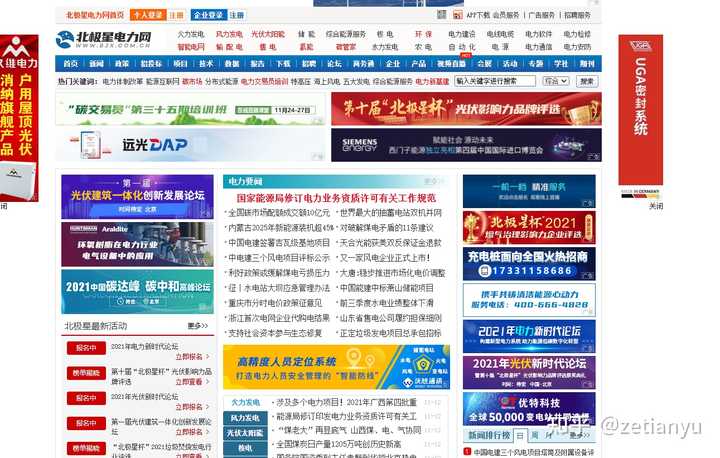Viewport: 720px width, 458px height.
Task: Open the 招聘服务 link
Action: tap(578, 15)
